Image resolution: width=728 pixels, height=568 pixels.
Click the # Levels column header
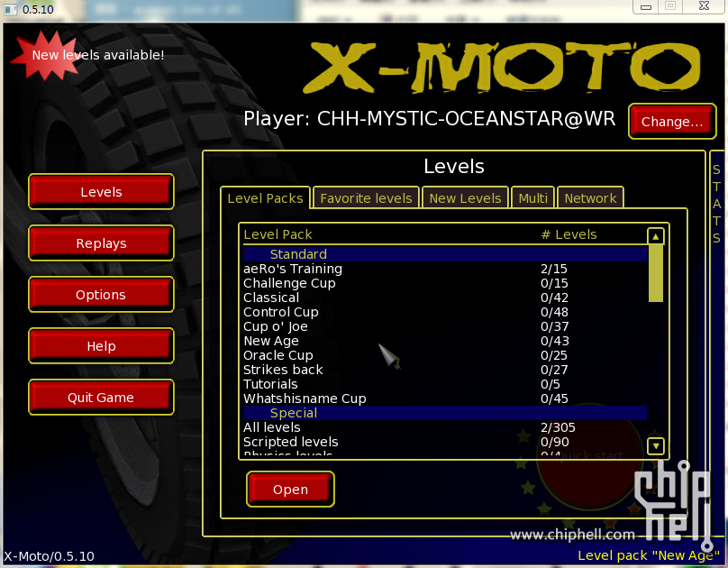[569, 234]
